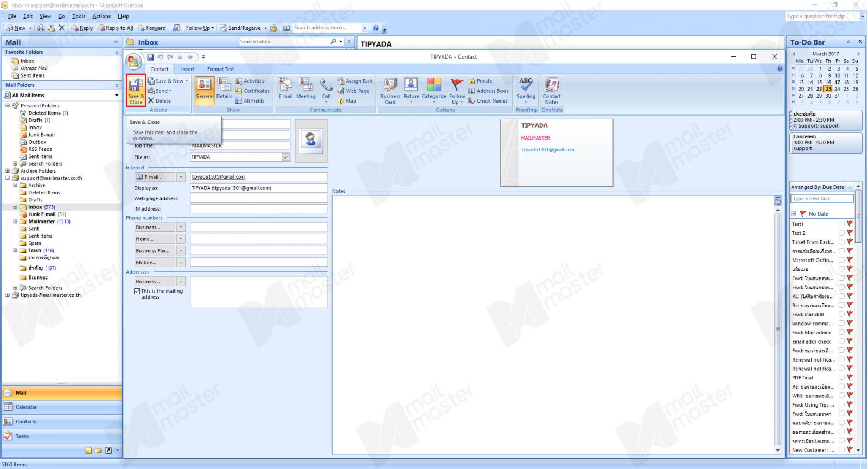Screen dimensions: 868x469
Task: Open the Business phone type dropdown arrow
Action: 181,227
